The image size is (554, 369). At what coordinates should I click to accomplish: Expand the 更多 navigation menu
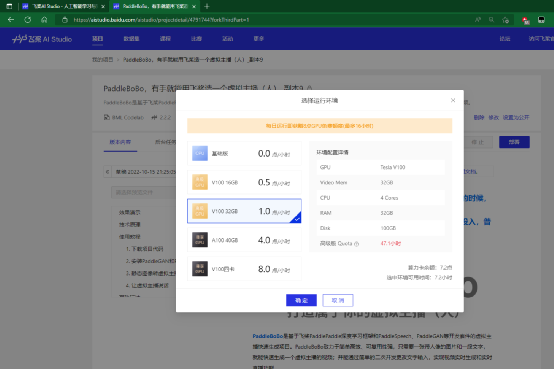pos(259,39)
